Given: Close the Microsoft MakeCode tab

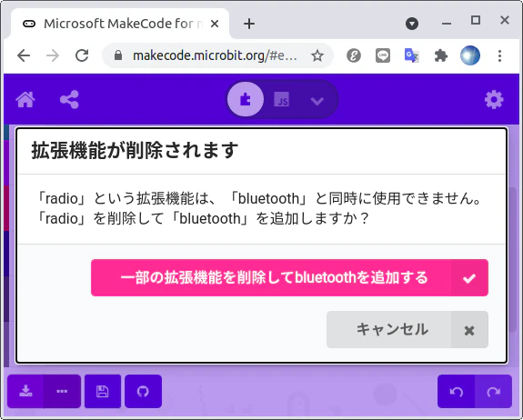Looking at the screenshot, I should point(215,24).
